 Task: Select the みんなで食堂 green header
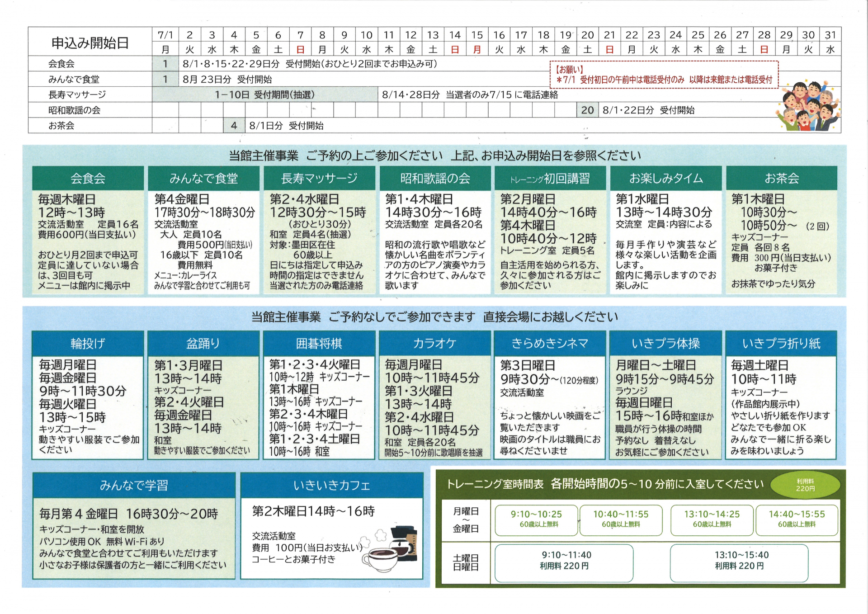pyautogui.click(x=203, y=178)
